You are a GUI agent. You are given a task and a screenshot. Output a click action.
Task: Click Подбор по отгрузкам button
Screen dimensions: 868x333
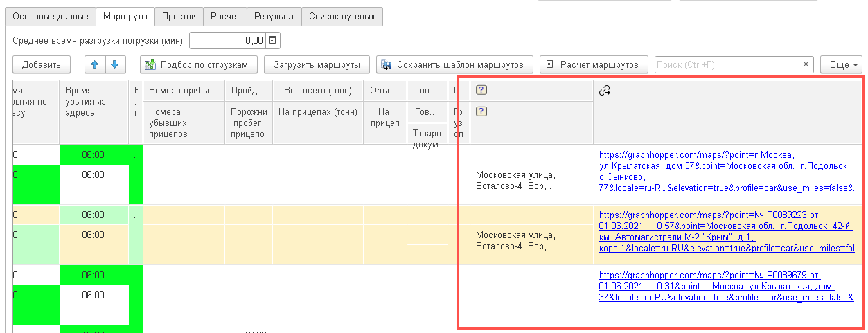click(x=199, y=64)
